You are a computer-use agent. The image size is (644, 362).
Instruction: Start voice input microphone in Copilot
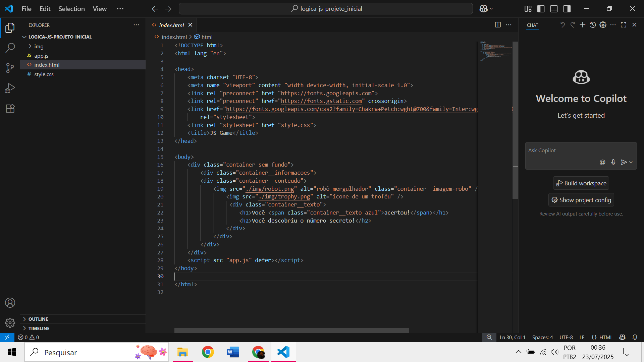pos(613,162)
